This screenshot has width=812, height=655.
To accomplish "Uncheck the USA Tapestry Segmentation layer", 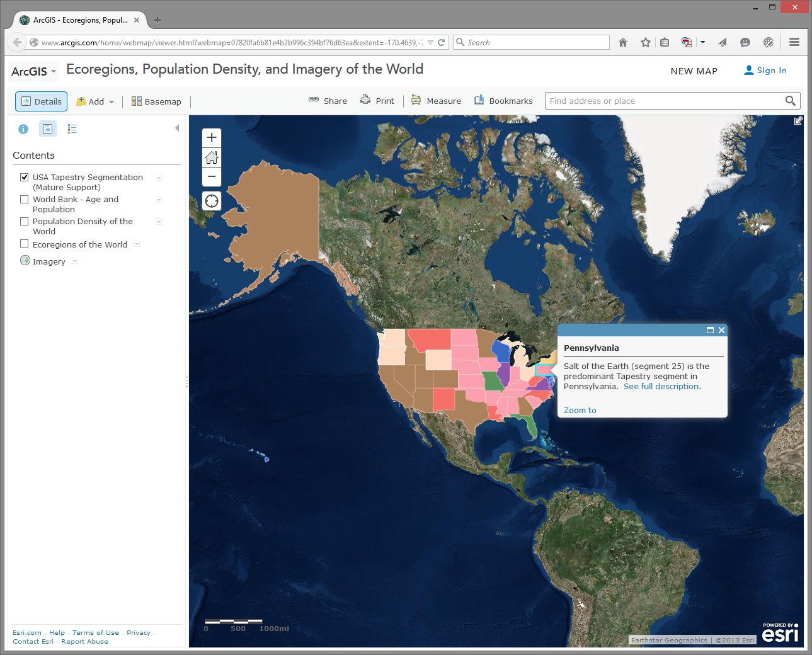I will [24, 177].
